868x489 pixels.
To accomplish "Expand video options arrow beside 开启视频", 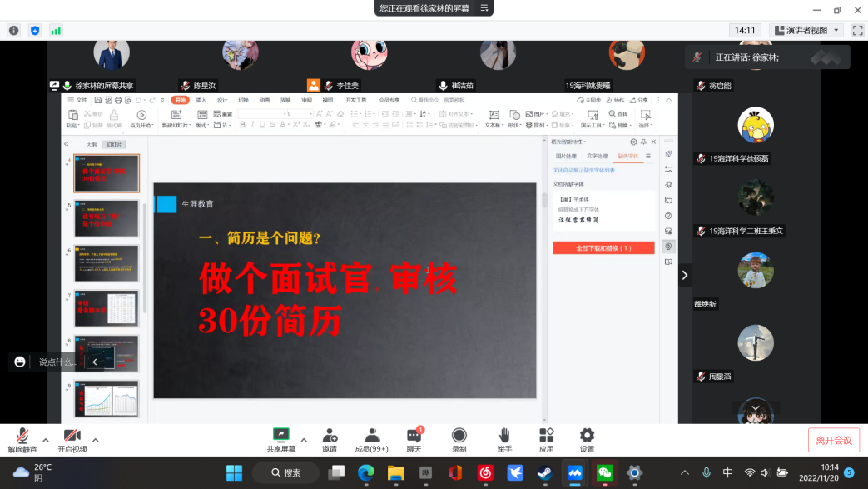I will 96,440.
